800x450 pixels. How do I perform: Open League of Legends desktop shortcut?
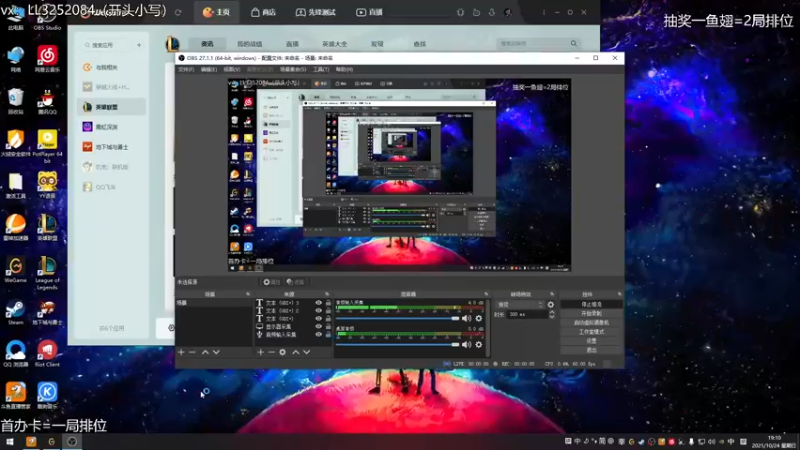47,273
